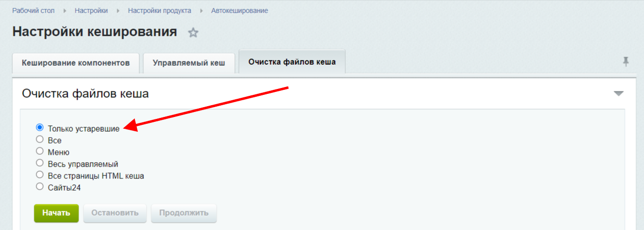
Task: Open breadcrumb arrow after Настройки продукта
Action: tap(201, 11)
